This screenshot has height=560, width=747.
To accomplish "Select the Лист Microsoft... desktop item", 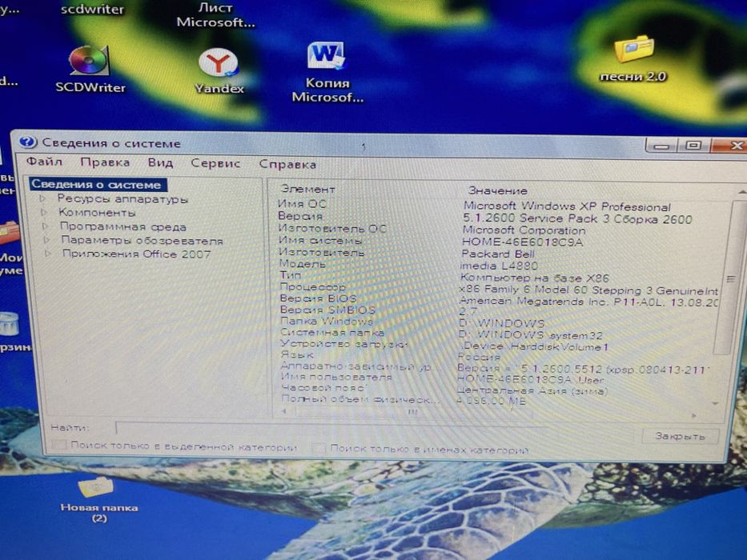I will tap(216, 15).
